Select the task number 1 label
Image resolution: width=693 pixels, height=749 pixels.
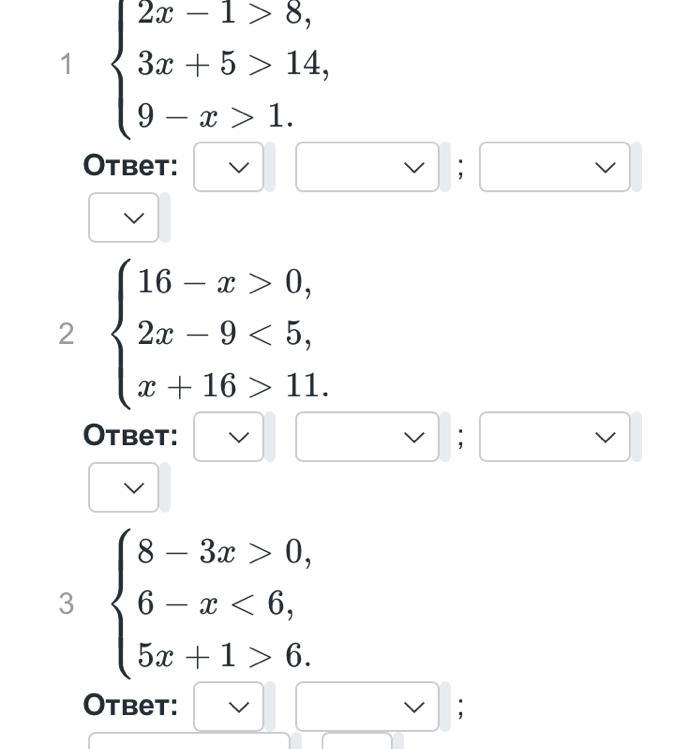pyautogui.click(x=66, y=64)
